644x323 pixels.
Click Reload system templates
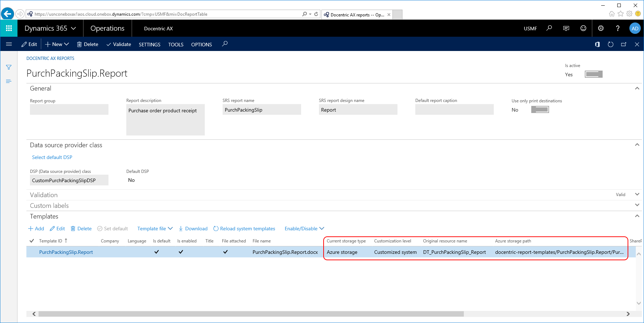[244, 229]
